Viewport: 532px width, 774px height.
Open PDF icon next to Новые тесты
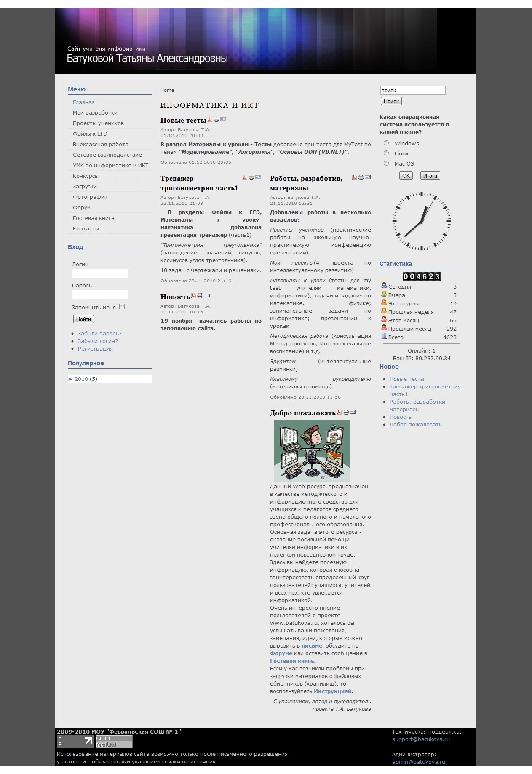point(210,119)
